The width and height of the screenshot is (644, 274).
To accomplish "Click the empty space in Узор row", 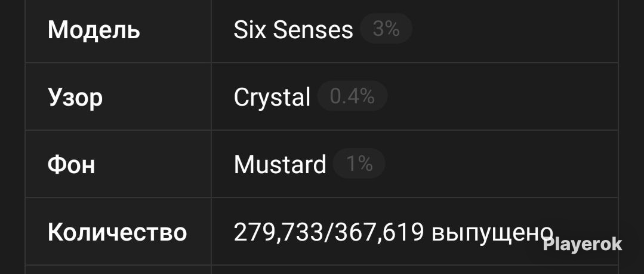I will 501,97.
